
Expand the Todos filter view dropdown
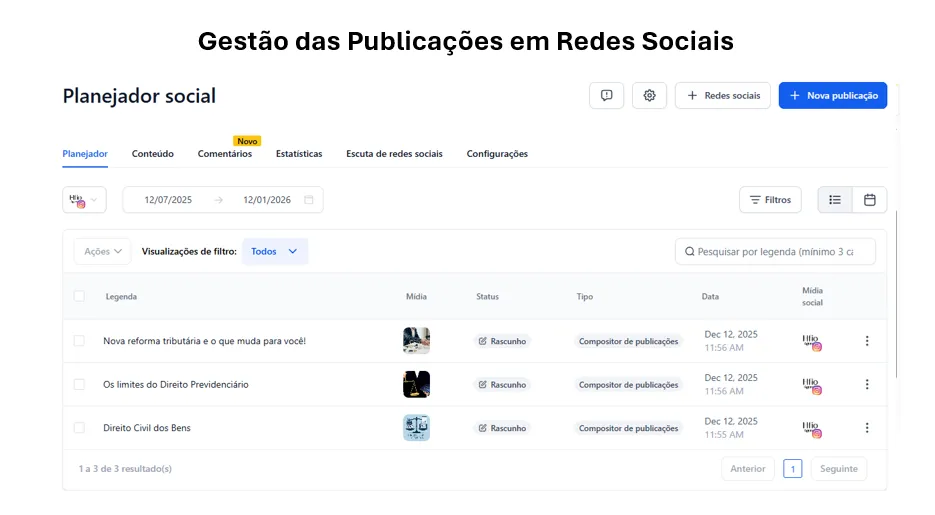click(x=274, y=252)
